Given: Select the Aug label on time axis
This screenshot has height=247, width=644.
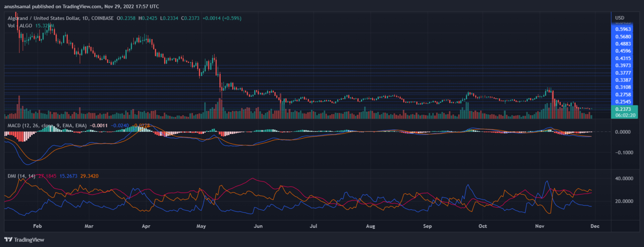Looking at the screenshot, I should pyautogui.click(x=370, y=226).
